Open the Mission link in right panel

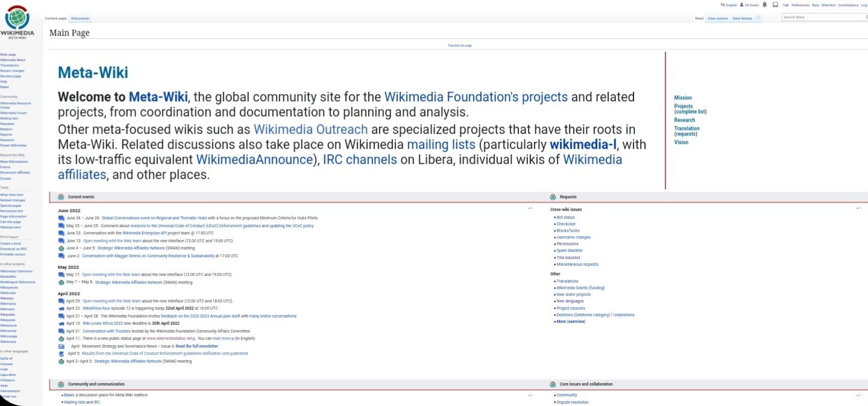[683, 98]
